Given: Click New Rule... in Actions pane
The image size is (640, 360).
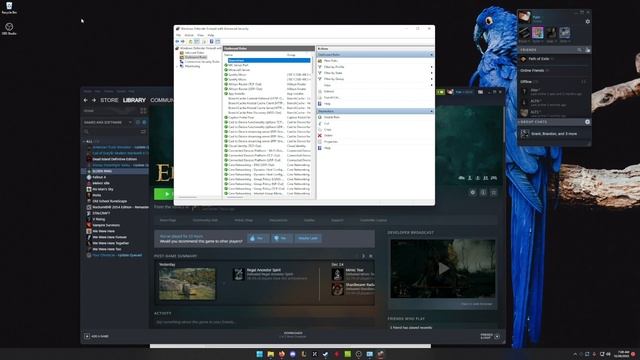Looking at the screenshot, I should tap(331, 60).
